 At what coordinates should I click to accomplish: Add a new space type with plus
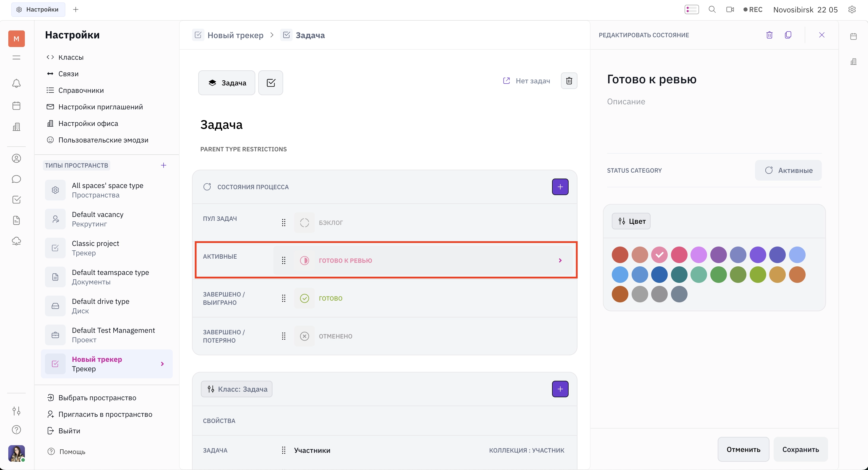163,165
